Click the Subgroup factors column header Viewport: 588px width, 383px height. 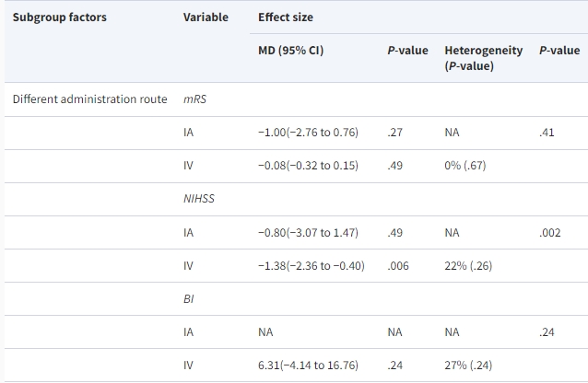click(x=59, y=17)
